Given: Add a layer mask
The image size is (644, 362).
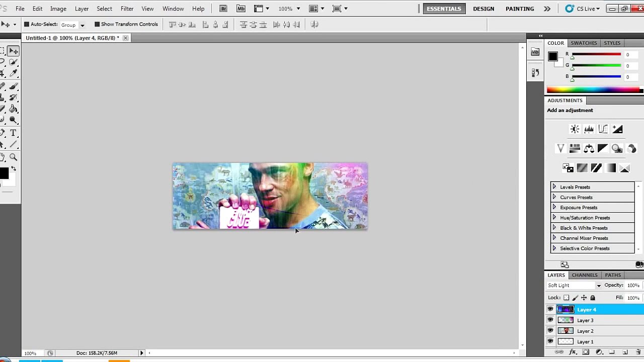Looking at the screenshot, I should pyautogui.click(x=586, y=352).
